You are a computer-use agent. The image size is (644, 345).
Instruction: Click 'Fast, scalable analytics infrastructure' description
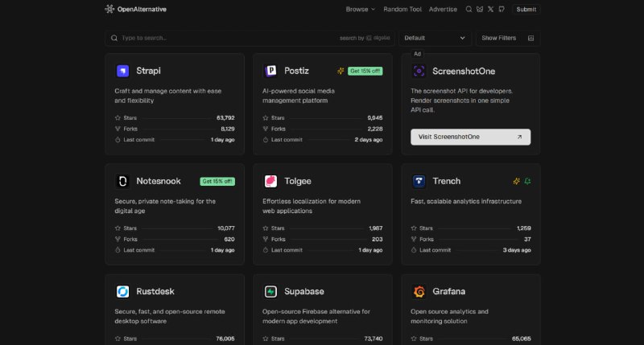point(466,201)
